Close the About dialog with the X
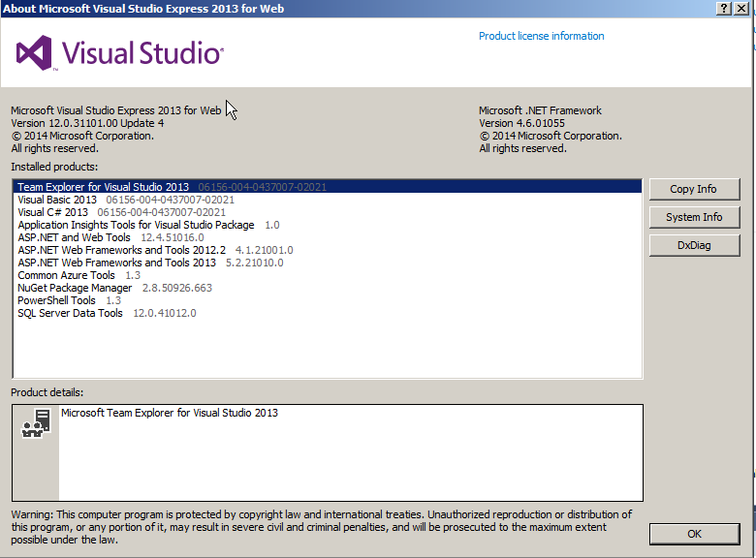Screen dimensions: 756x558 [x=741, y=9]
